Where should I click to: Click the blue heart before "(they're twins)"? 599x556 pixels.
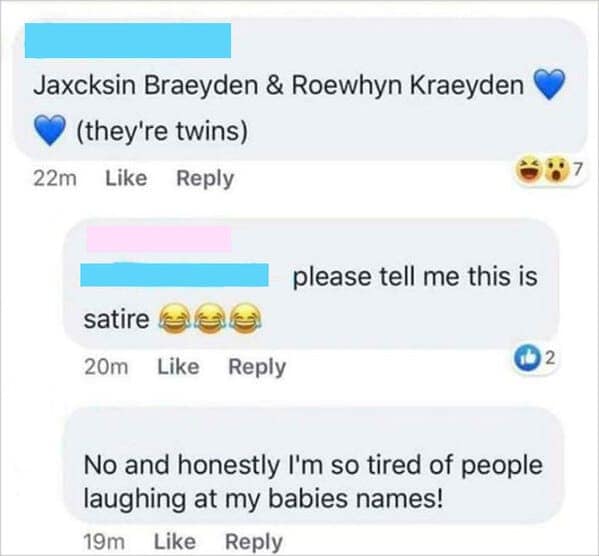pos(50,130)
